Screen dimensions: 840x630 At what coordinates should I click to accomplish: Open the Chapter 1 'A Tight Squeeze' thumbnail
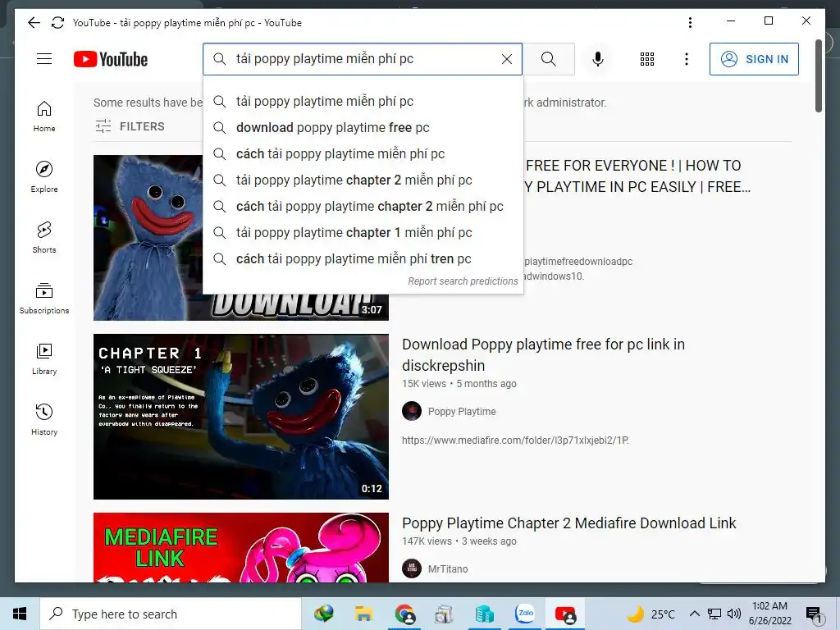(241, 417)
